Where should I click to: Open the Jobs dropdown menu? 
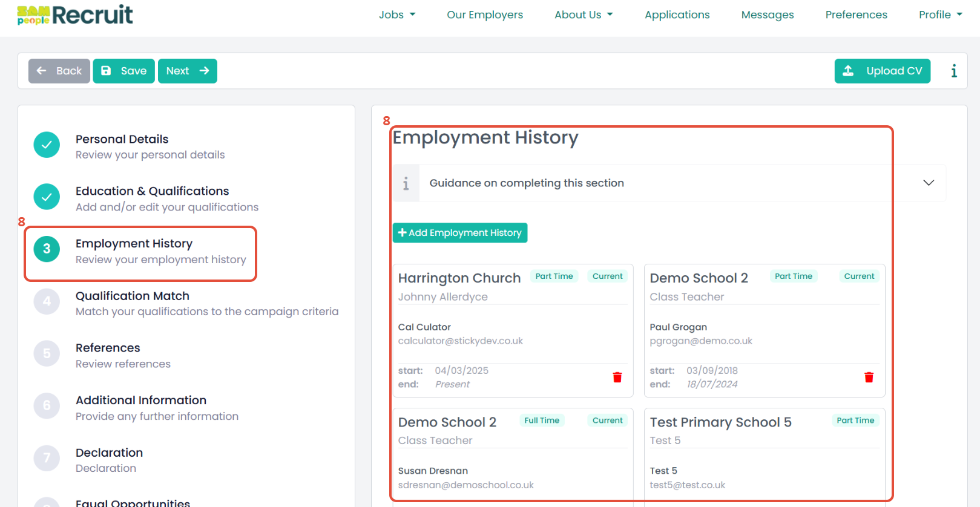(397, 15)
